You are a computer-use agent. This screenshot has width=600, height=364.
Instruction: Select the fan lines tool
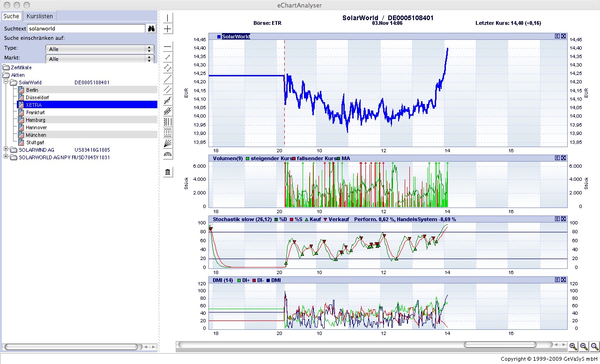point(168,143)
